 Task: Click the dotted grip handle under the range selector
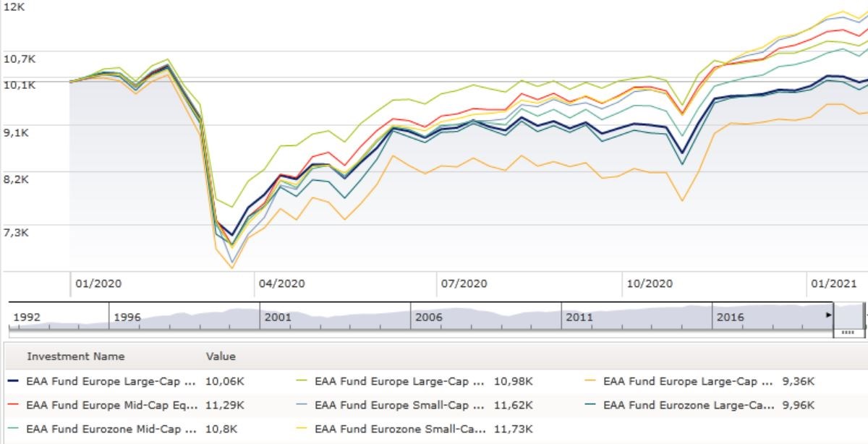[x=848, y=333]
